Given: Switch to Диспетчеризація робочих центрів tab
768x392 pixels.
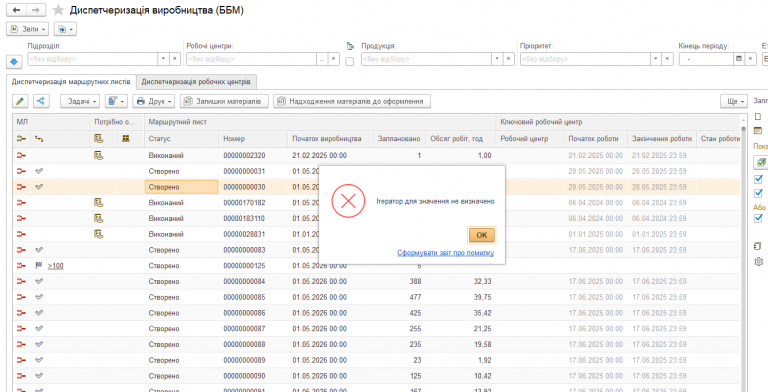Looking at the screenshot, I should [x=196, y=81].
